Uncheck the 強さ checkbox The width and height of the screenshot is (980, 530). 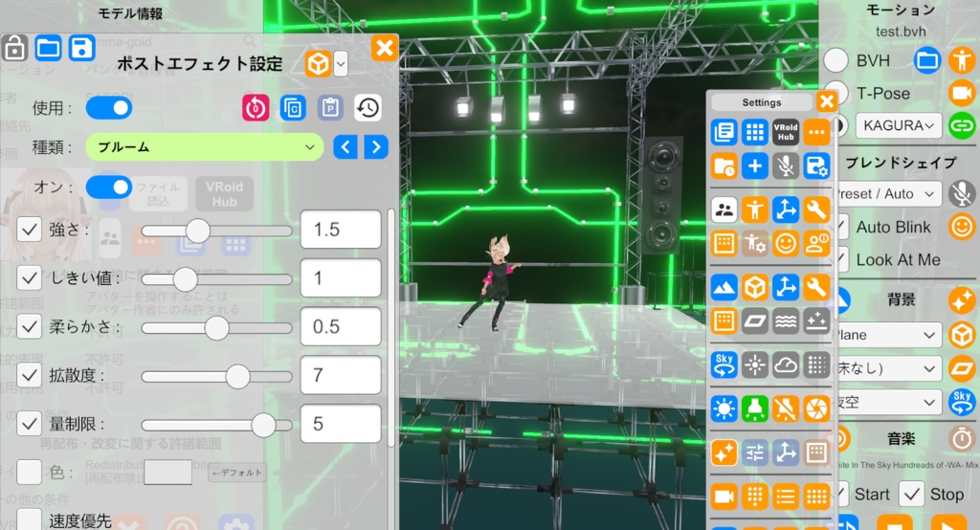(29, 230)
